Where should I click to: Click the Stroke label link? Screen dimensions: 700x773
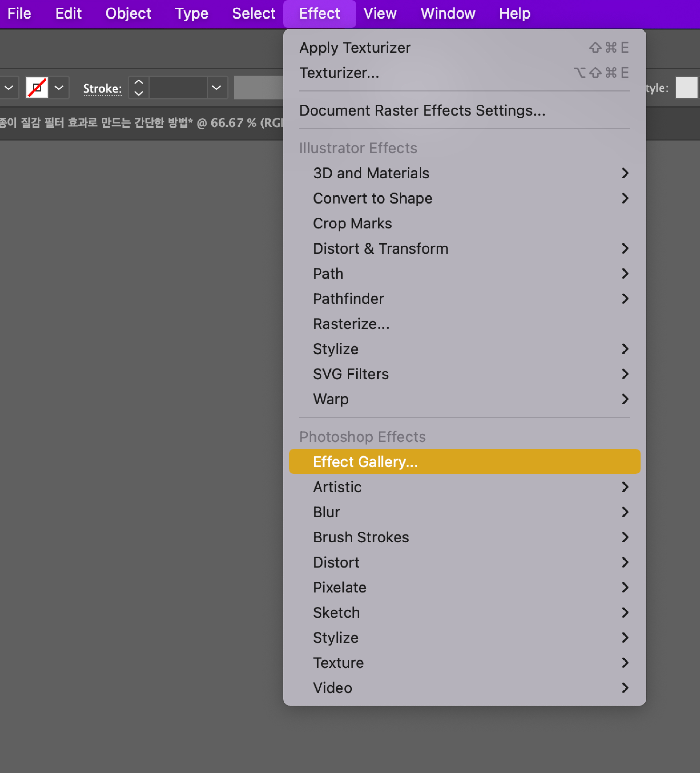[102, 88]
